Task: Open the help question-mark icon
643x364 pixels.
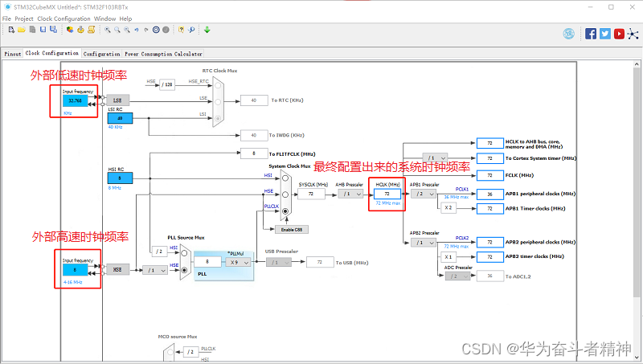Action: 182,30
